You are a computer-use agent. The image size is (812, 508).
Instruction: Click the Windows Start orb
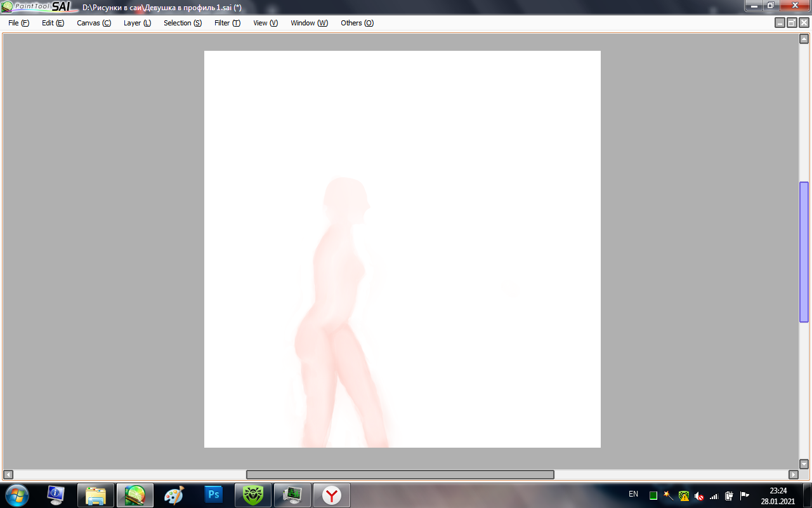coord(16,495)
